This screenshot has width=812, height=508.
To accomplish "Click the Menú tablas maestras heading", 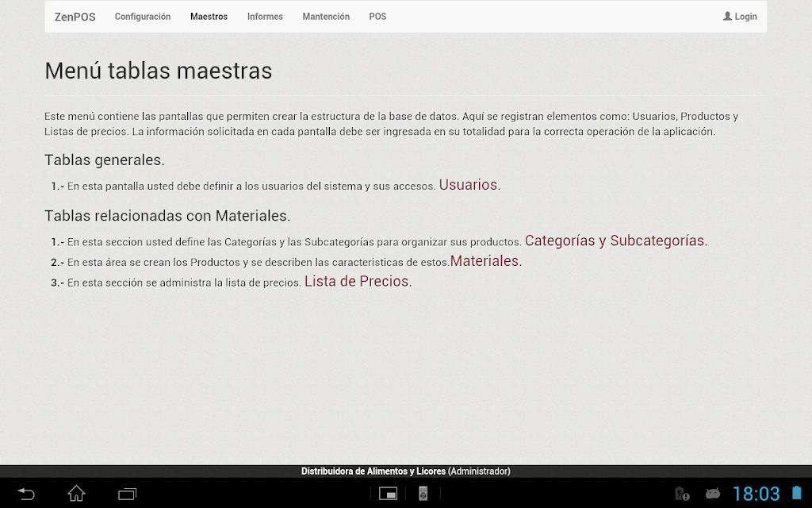I will click(159, 71).
